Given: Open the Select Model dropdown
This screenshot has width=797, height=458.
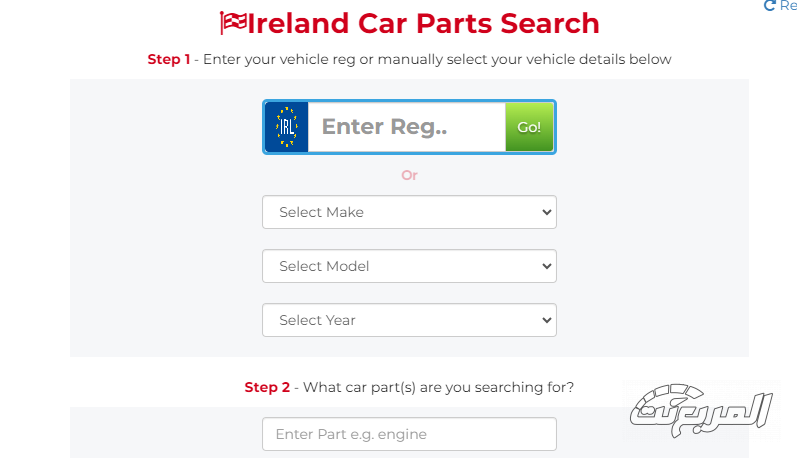Looking at the screenshot, I should 408,266.
